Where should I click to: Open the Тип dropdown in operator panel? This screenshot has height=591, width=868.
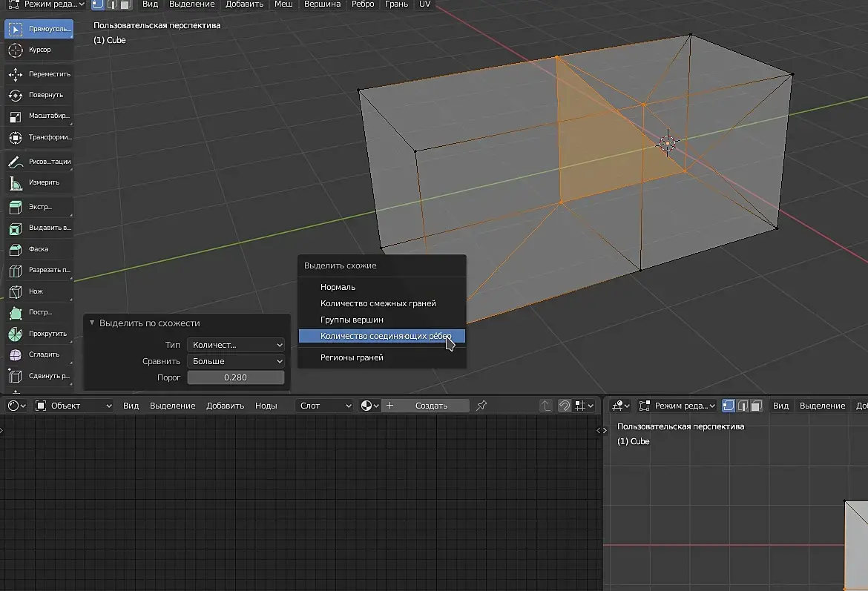(236, 345)
